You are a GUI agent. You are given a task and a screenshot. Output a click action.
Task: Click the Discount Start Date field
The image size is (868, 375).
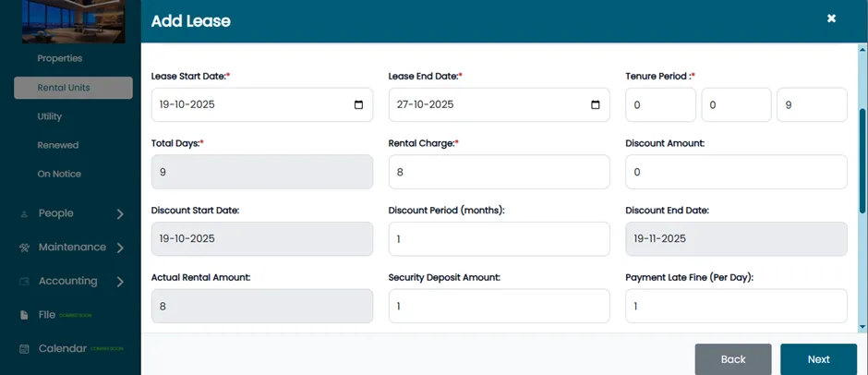pyautogui.click(x=262, y=238)
